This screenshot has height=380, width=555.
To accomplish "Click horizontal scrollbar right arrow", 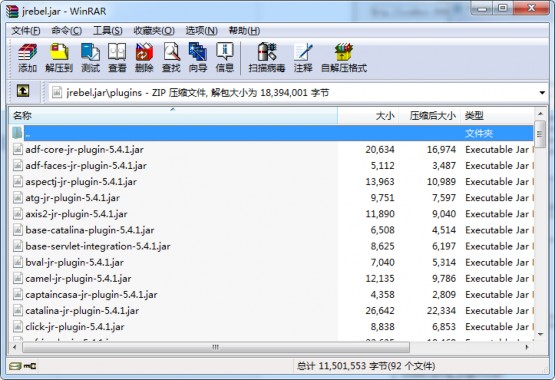I will pos(527,347).
